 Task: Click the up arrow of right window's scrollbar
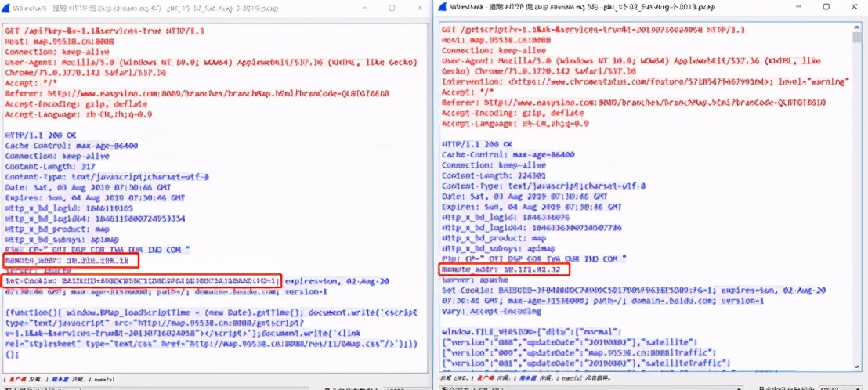[857, 27]
